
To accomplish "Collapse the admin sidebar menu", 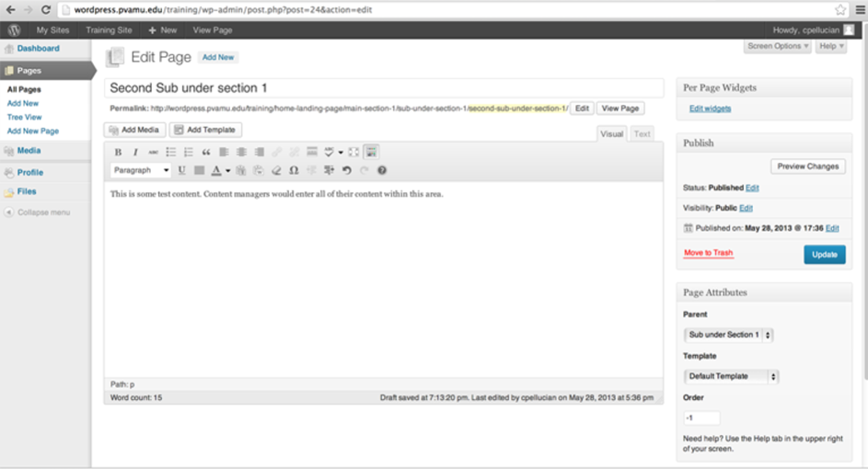I will (x=43, y=212).
